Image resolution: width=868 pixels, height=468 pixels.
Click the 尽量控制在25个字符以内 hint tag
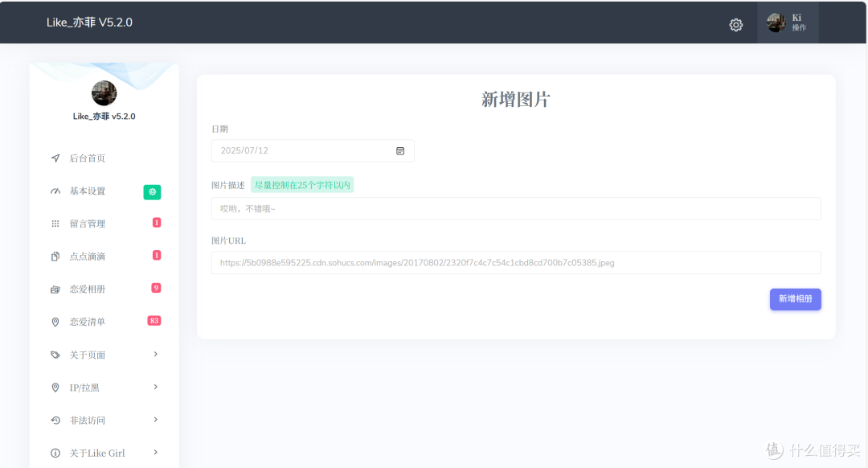[302, 185]
